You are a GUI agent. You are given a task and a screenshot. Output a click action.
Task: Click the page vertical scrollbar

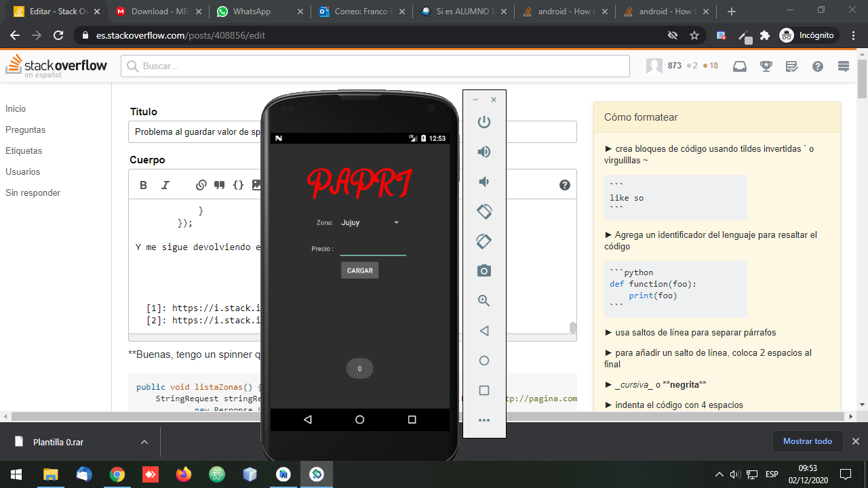click(x=862, y=78)
